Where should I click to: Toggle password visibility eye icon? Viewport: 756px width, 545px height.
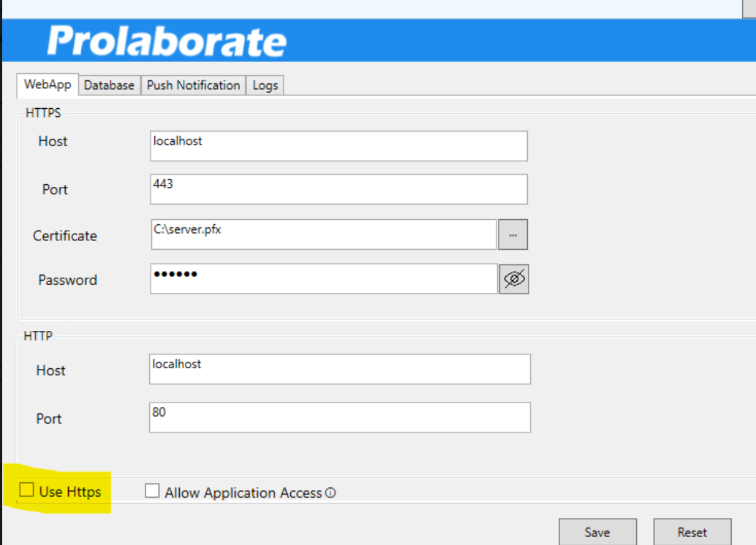[514, 279]
